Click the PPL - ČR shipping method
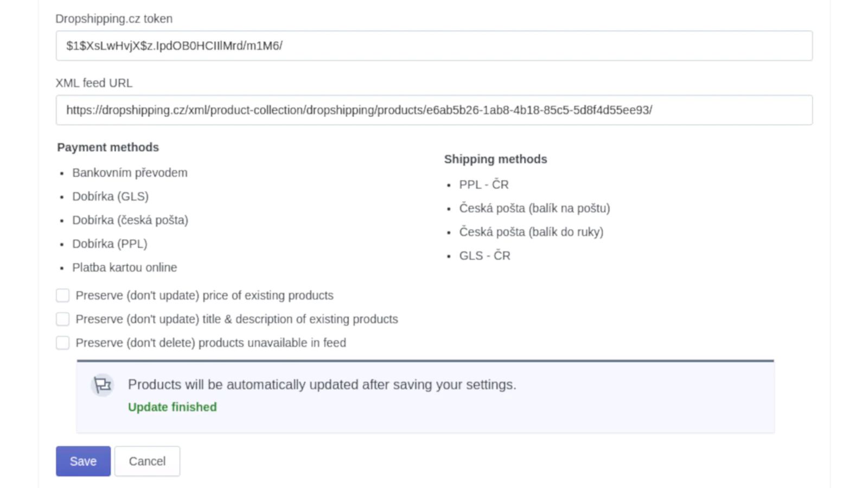868x488 pixels. coord(483,185)
